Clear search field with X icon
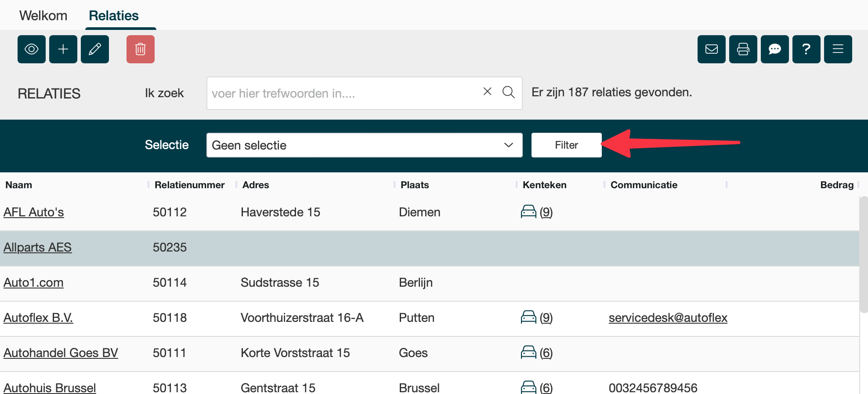 [487, 91]
